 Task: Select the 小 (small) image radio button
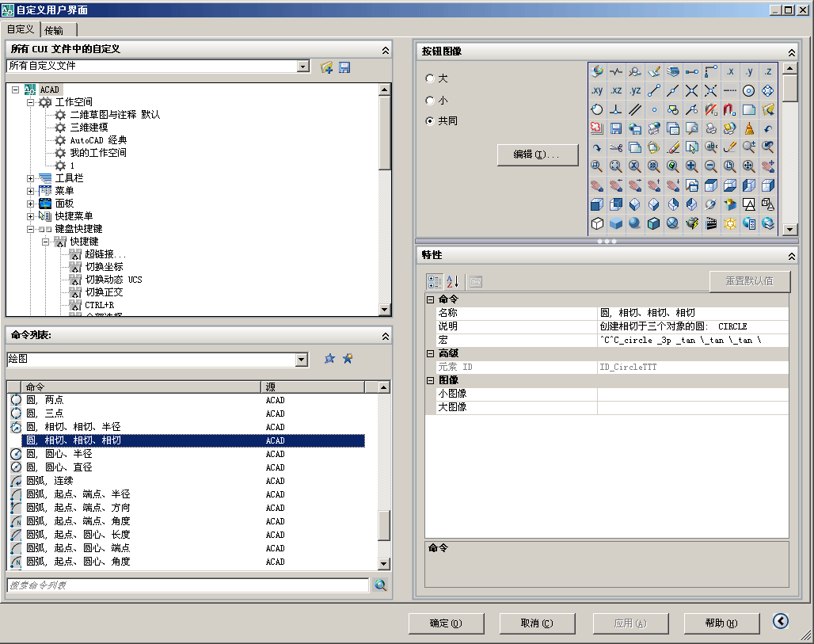point(429,101)
